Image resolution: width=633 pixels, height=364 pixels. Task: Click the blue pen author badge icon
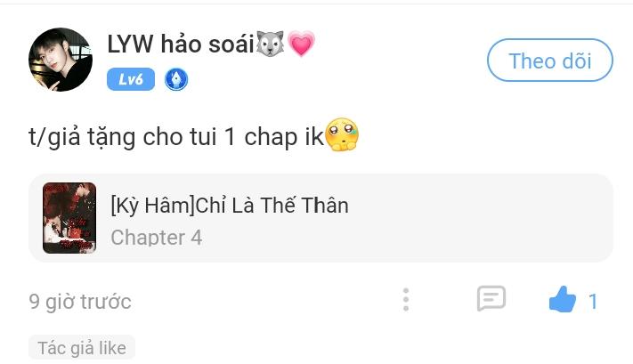pos(176,79)
